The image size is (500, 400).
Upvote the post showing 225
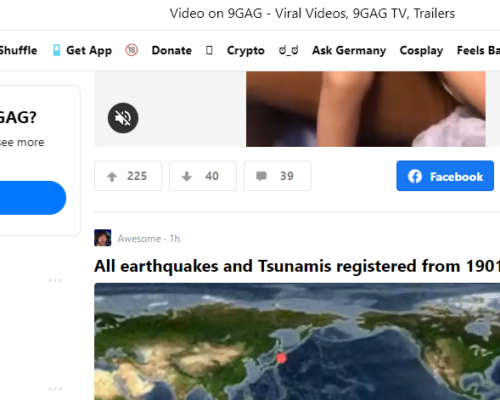tap(128, 176)
